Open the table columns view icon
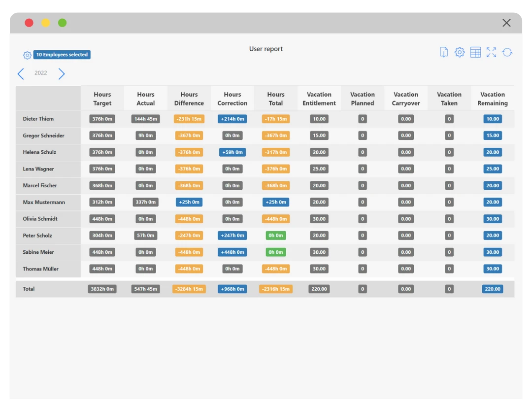Viewport: 532px width, 411px height. click(x=475, y=52)
